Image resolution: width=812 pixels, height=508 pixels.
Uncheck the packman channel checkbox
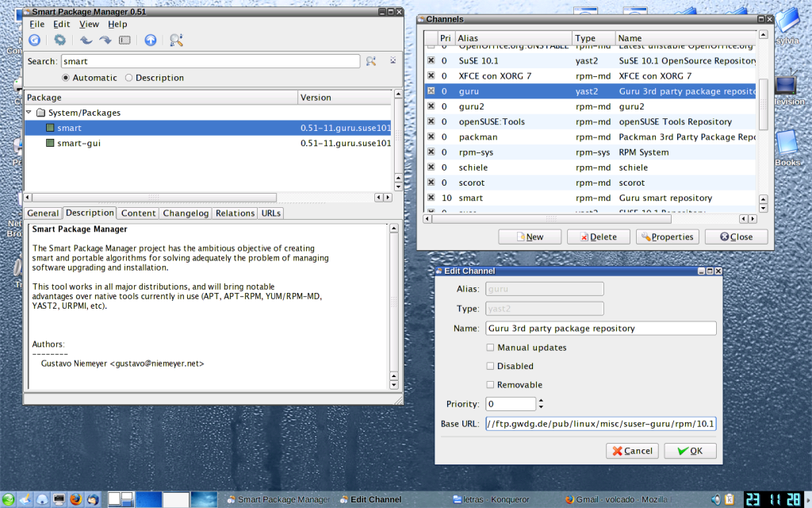click(431, 137)
